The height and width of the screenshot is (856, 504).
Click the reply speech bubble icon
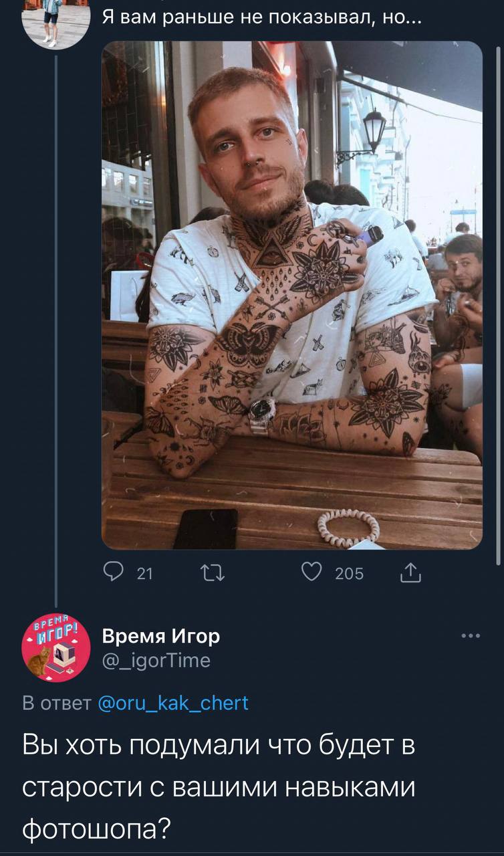pos(113,573)
